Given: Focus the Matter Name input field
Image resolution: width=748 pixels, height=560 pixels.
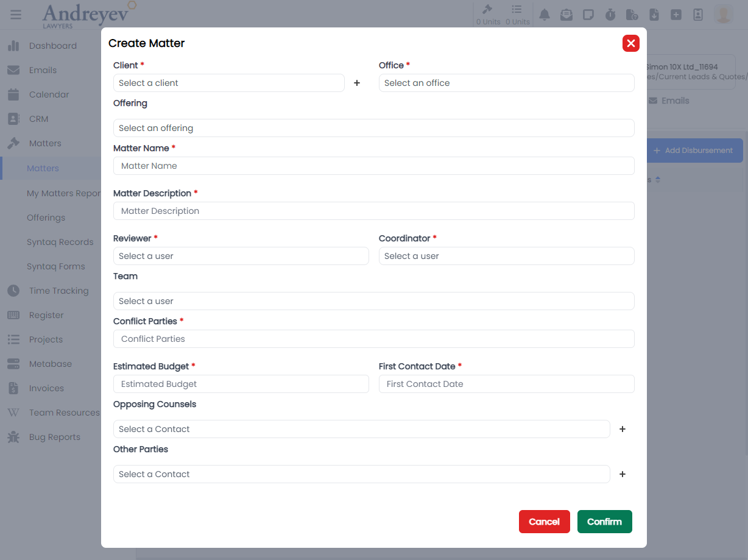Looking at the screenshot, I should [373, 166].
